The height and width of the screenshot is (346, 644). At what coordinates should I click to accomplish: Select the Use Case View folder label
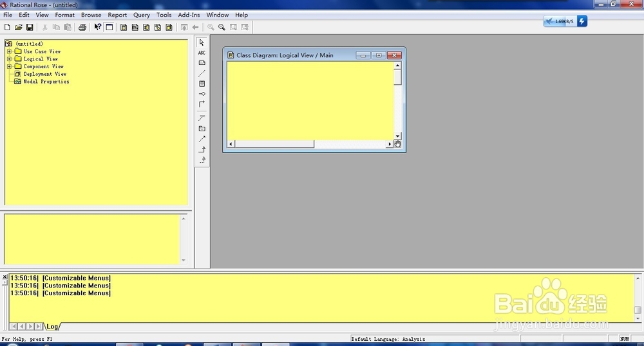click(x=42, y=51)
